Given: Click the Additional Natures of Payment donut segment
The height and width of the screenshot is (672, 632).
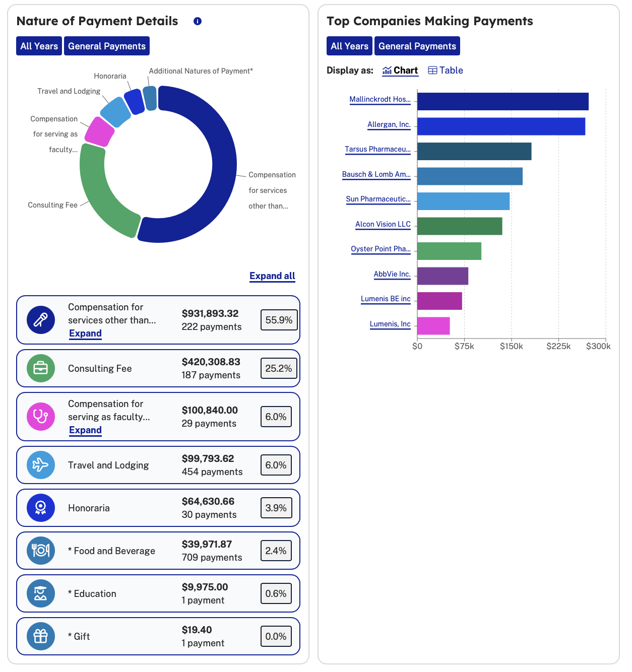Looking at the screenshot, I should (x=150, y=98).
